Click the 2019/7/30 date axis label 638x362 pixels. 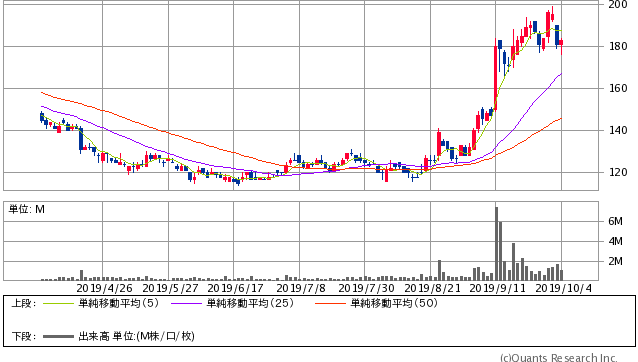367,288
